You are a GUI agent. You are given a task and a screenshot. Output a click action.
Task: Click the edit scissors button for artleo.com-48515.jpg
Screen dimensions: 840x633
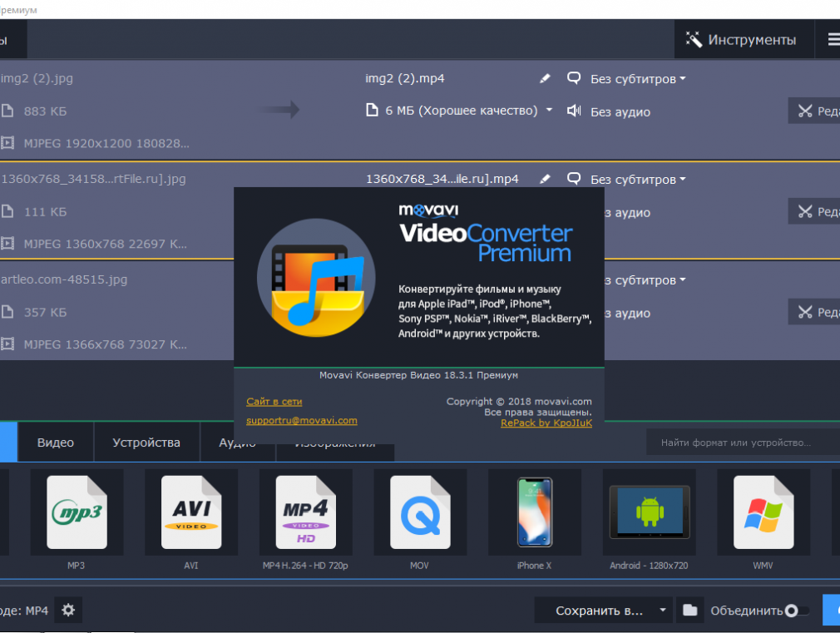coord(814,312)
